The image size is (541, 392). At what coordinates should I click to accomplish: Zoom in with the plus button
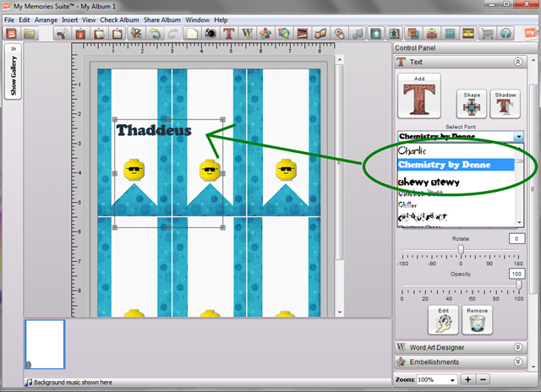point(467,379)
